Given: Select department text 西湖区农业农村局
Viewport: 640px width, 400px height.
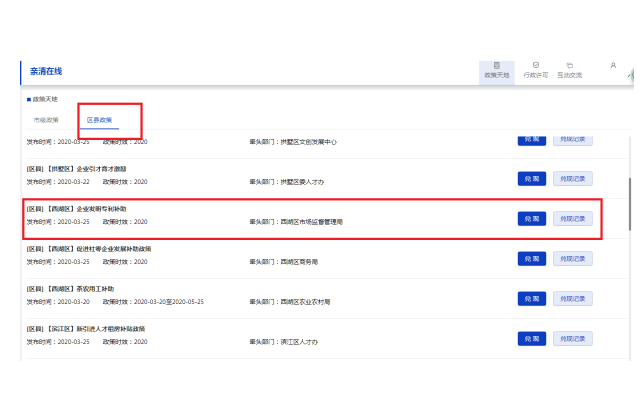Looking at the screenshot, I should point(305,302).
